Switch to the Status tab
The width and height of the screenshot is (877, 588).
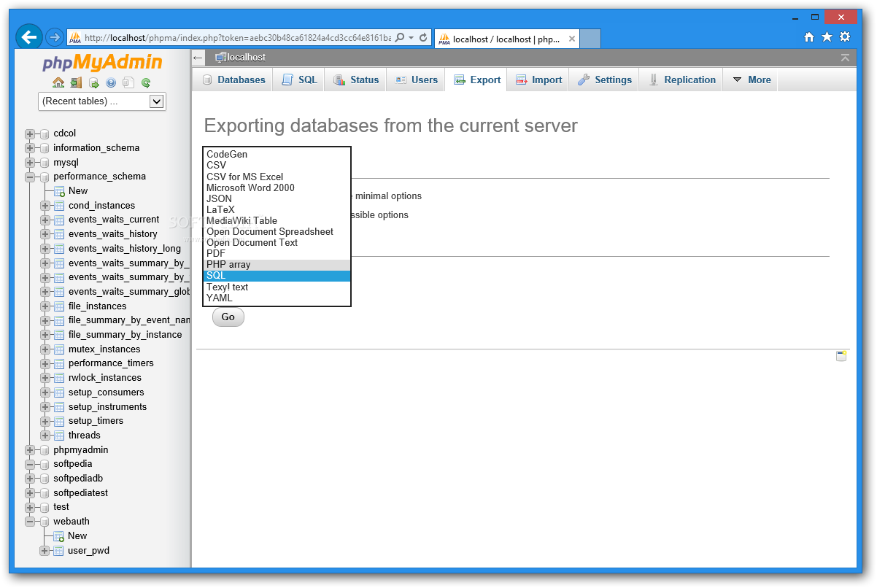(x=356, y=80)
